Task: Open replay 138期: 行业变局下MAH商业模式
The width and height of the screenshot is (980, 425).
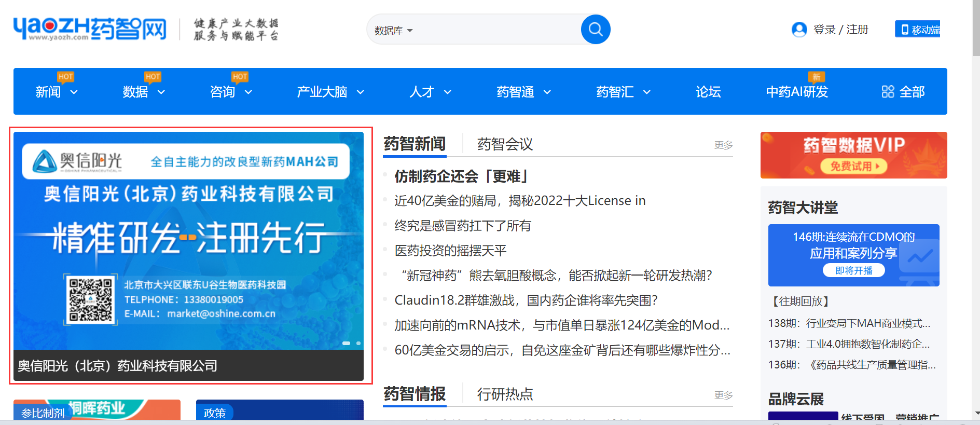Action: pos(849,323)
